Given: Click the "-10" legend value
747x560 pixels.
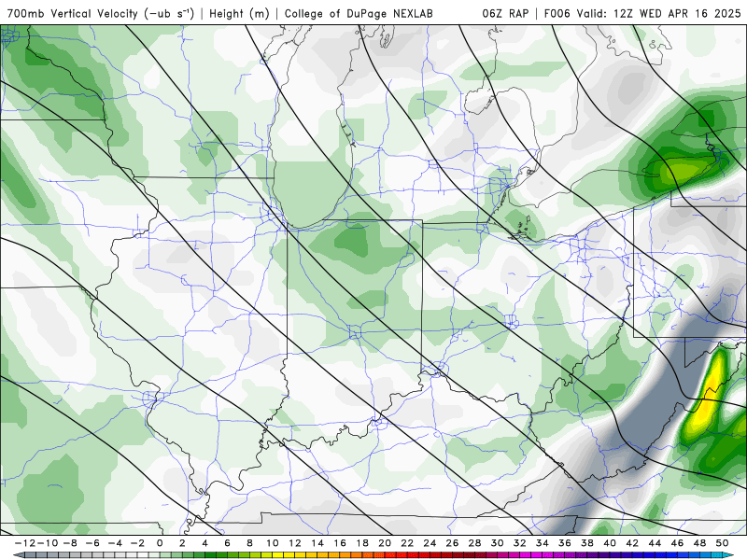Looking at the screenshot, I should 46,543.
